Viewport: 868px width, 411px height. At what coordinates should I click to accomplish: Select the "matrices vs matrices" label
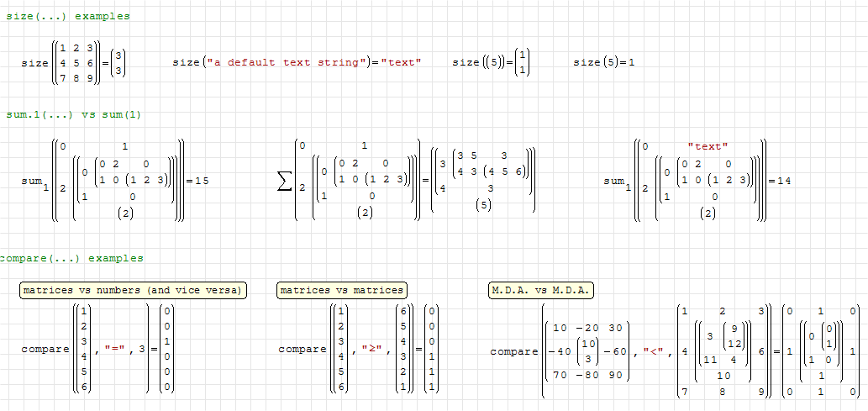point(341,290)
